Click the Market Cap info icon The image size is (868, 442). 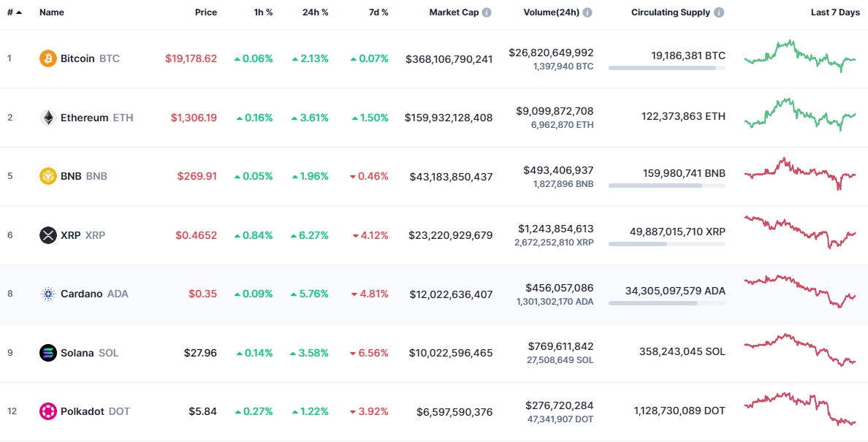pyautogui.click(x=486, y=12)
